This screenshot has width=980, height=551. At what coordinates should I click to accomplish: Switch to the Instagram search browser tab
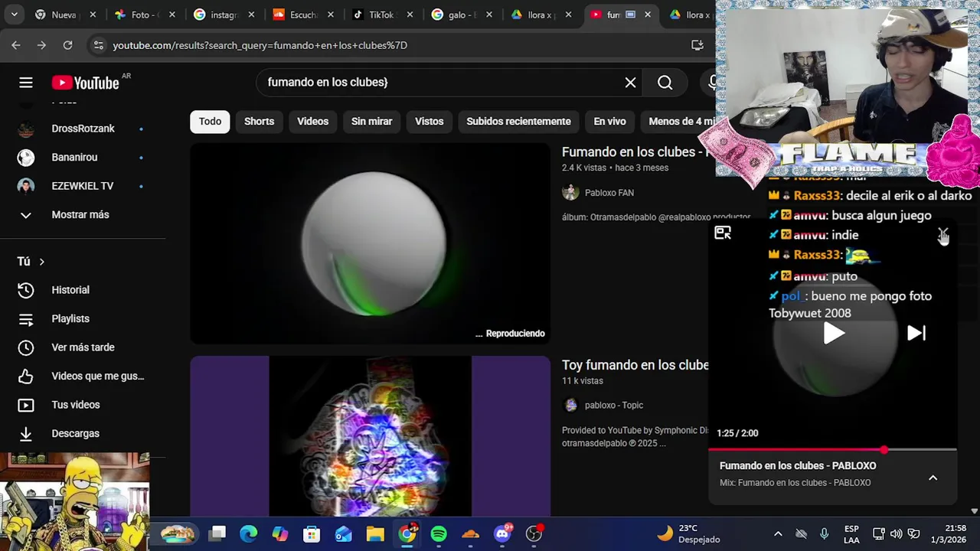pyautogui.click(x=222, y=15)
